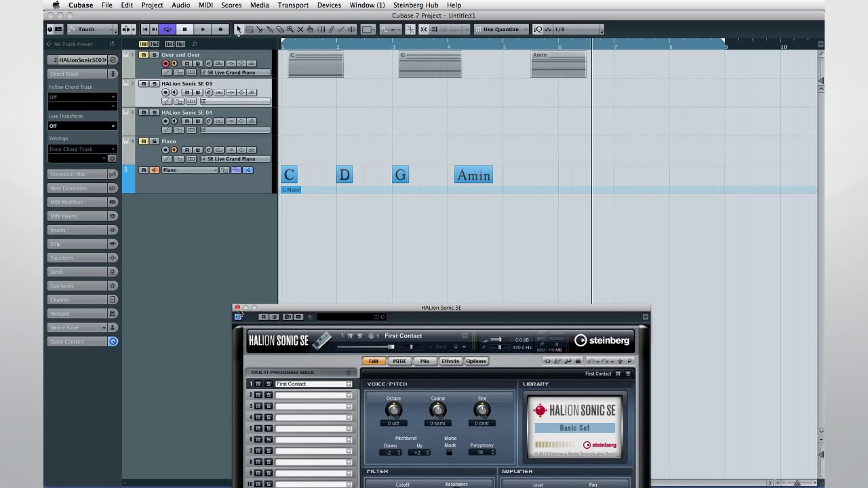
Task: Switch to HALion MIDI tab
Action: pos(399,361)
